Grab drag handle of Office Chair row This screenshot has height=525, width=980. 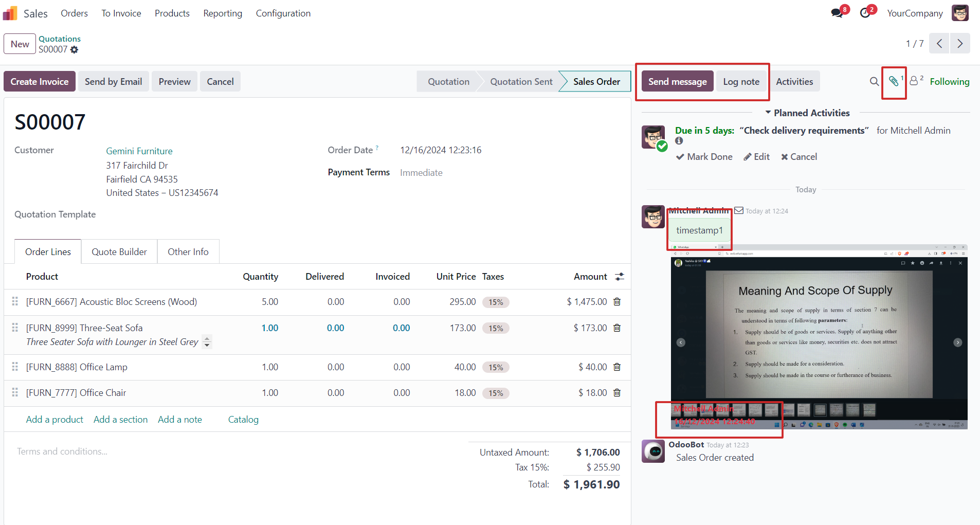coord(15,393)
